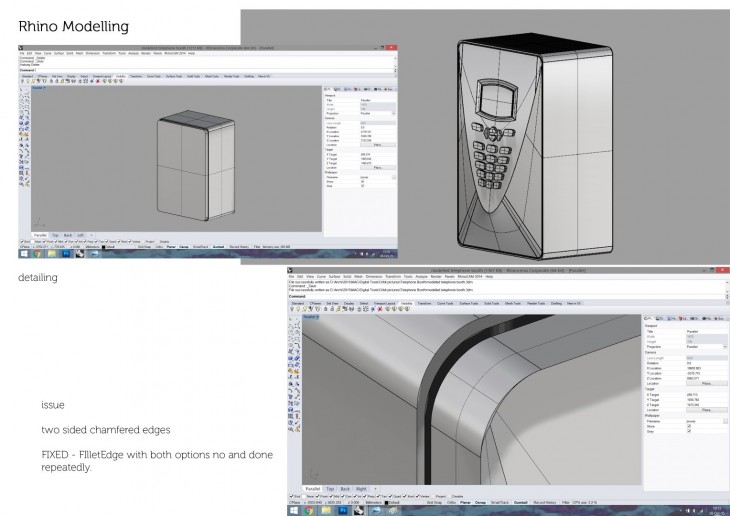This screenshot has height=516, width=730.
Task: Open Projection dropdown in lower properties panel
Action: pyautogui.click(x=725, y=347)
